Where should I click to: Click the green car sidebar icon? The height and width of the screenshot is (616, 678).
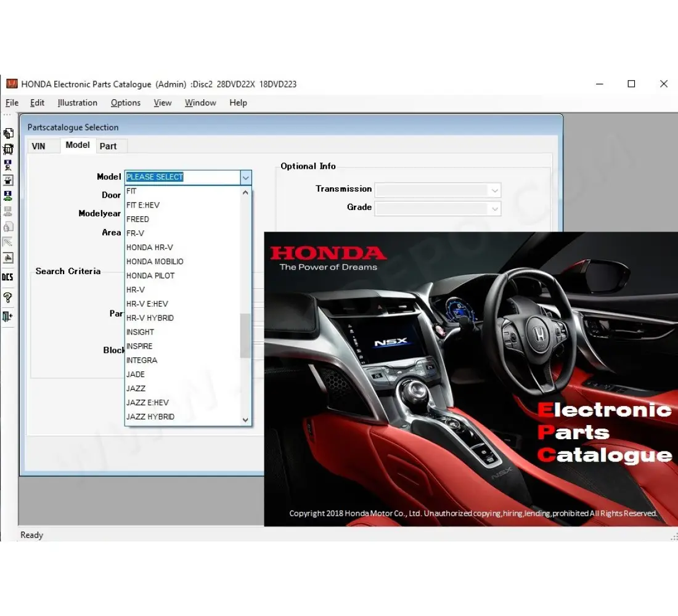pos(8,195)
